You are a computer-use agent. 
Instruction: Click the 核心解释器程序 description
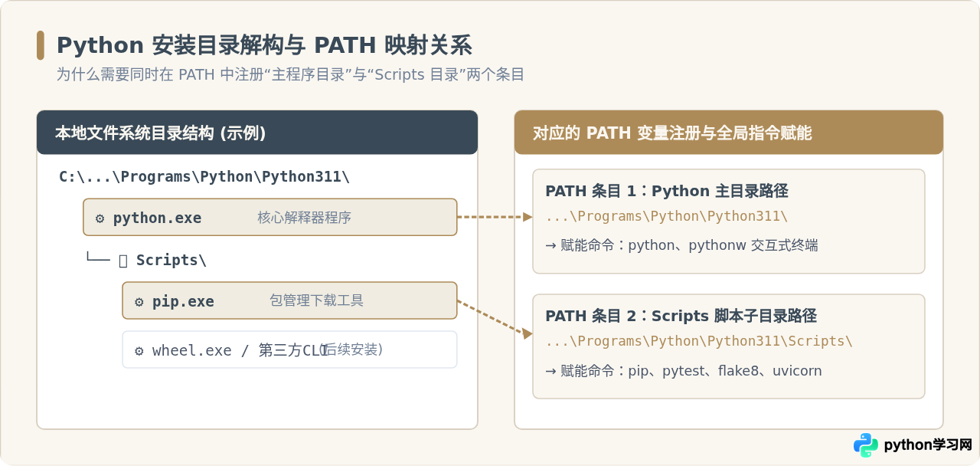305,218
